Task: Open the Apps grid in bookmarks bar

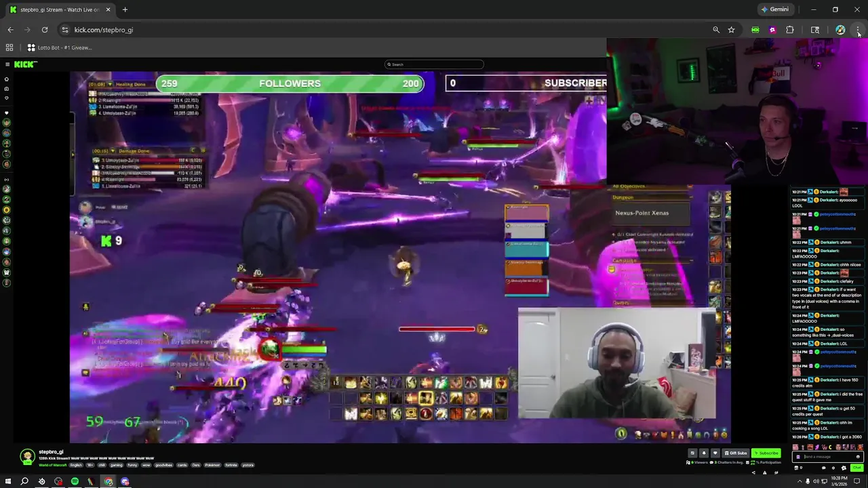Action: tap(9, 47)
